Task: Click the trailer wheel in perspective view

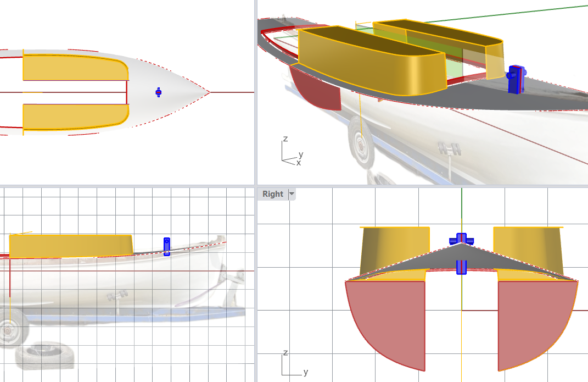Action: (360, 142)
